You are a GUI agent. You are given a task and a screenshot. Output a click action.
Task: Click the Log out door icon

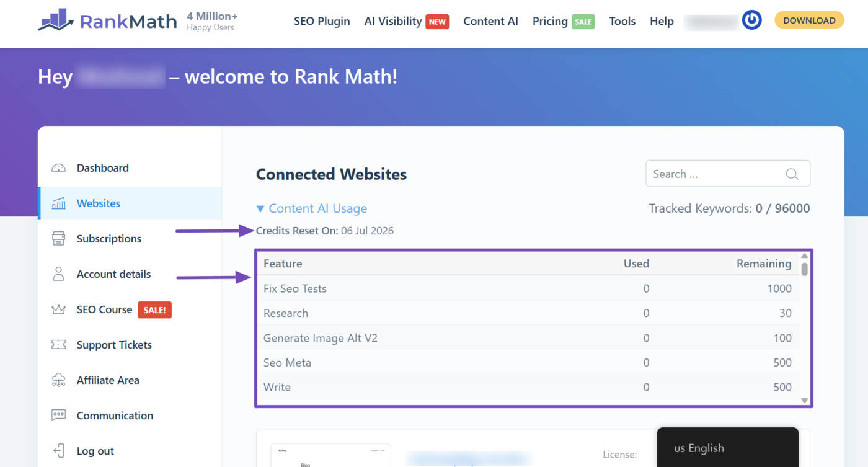pos(59,451)
